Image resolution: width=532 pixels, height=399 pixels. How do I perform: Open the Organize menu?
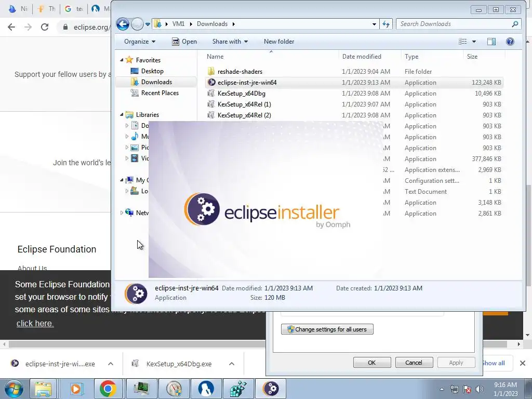(139, 42)
